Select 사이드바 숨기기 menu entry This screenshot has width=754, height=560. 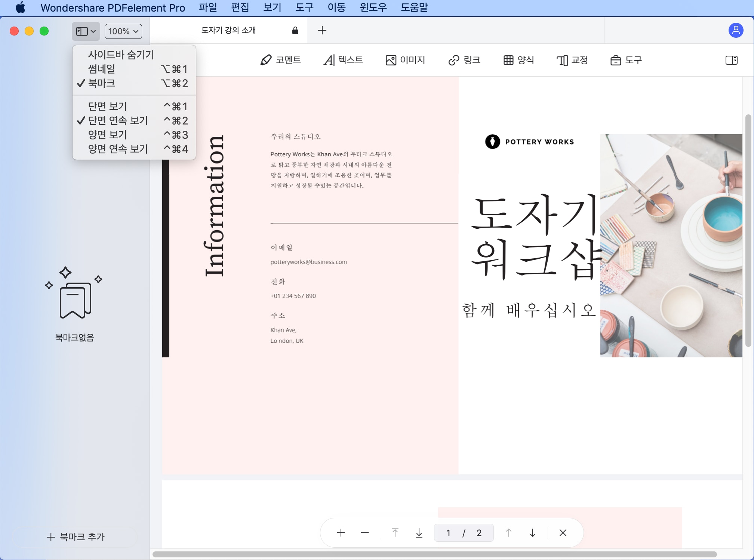tap(134, 55)
